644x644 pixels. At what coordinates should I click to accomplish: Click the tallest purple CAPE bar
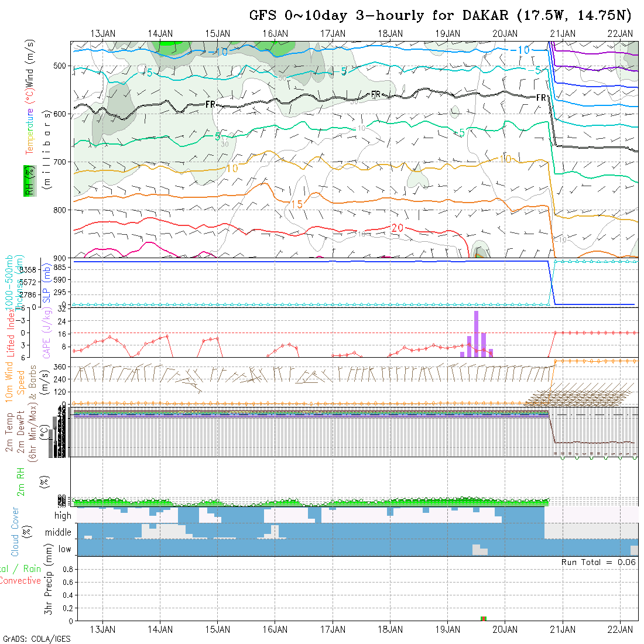[x=477, y=333]
